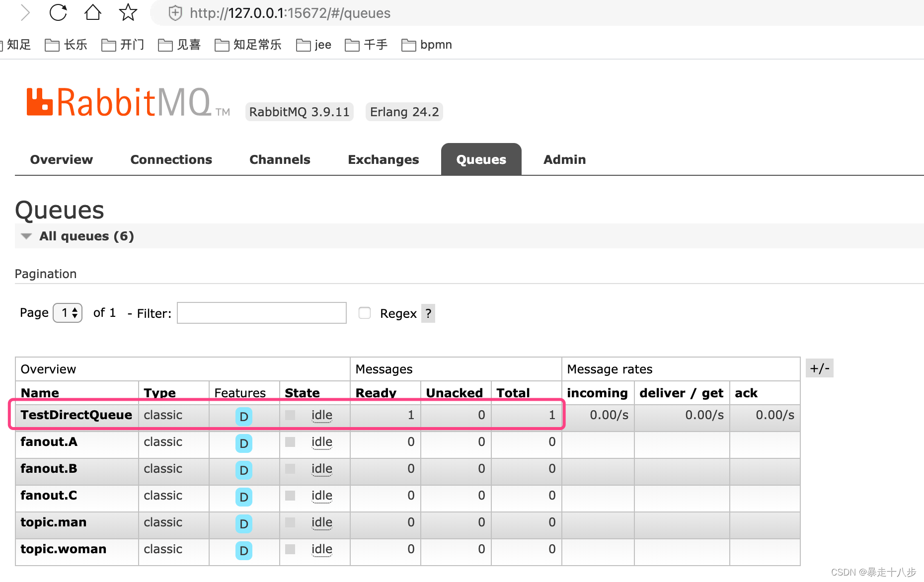This screenshot has height=582, width=924.
Task: Open the 长乐 bookmark folder
Action: tap(66, 45)
